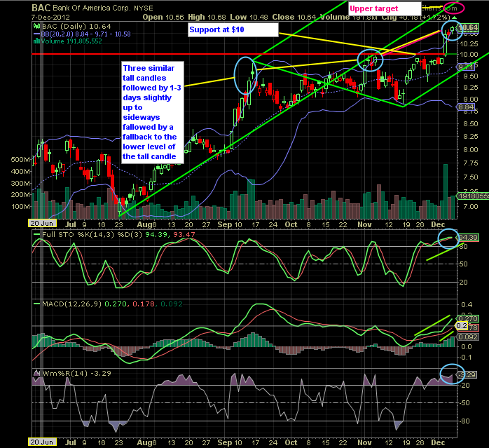Click the MACD(12,26,9) indicator label
Image resolution: width=489 pixels, height=448 pixels.
64,303
